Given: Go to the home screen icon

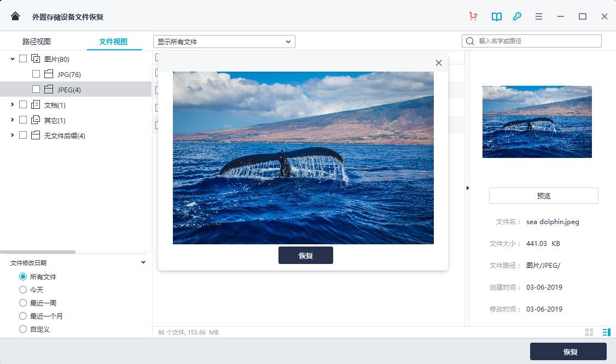Looking at the screenshot, I should coord(15,16).
